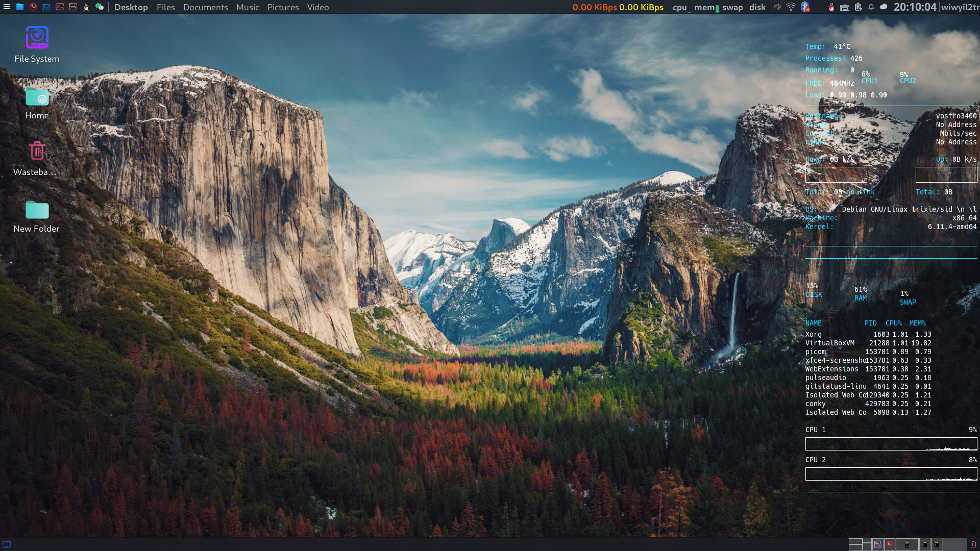The width and height of the screenshot is (980, 551).
Task: Expand the Video folder menu
Action: pos(317,7)
